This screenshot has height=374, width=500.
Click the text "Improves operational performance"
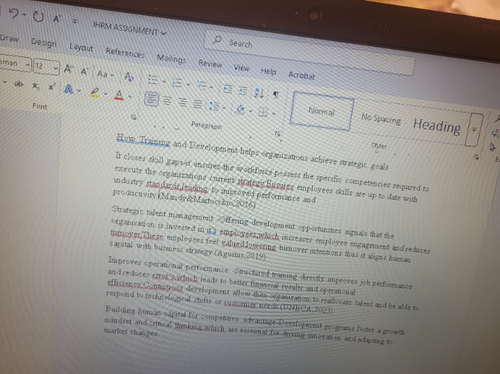tap(168, 264)
